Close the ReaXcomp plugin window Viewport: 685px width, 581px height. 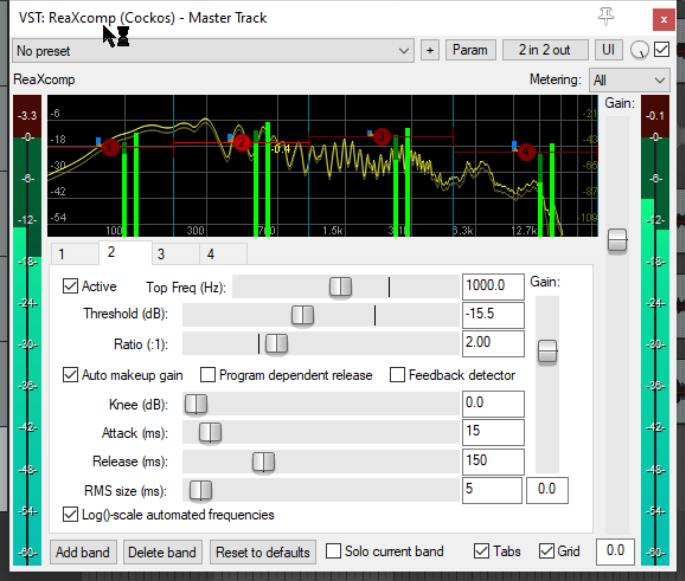pos(664,20)
